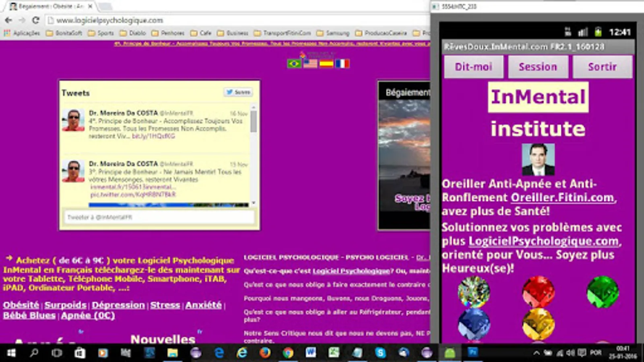
Task: Click the Tweets widget scrollbar thumb
Action: coord(253,121)
